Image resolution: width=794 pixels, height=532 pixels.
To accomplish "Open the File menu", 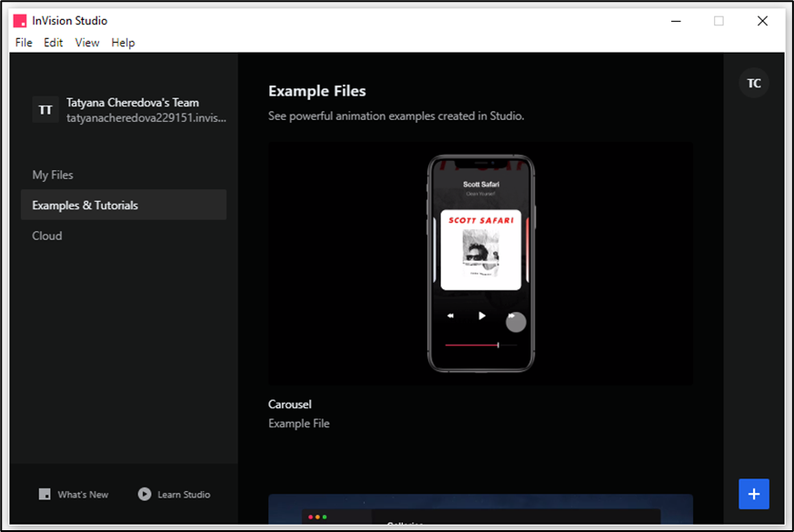I will tap(24, 43).
